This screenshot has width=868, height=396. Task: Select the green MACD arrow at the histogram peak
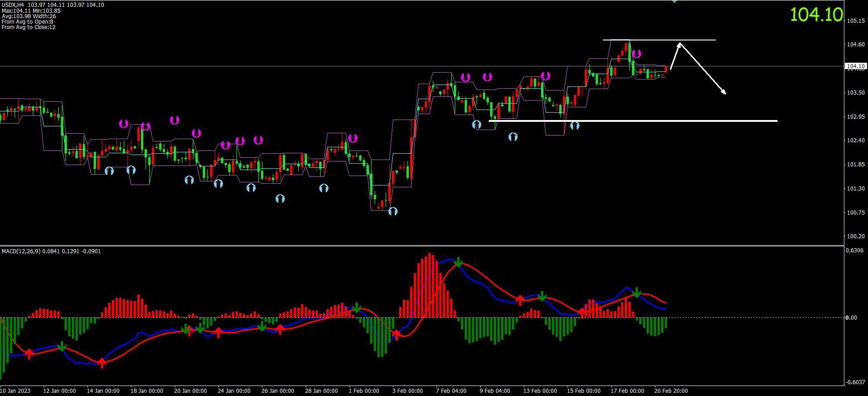tap(459, 262)
